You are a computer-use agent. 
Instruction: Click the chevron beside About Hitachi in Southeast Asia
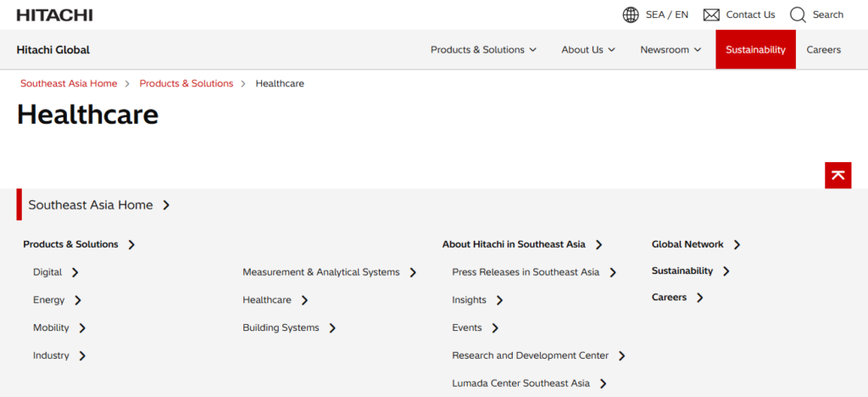pyautogui.click(x=598, y=245)
